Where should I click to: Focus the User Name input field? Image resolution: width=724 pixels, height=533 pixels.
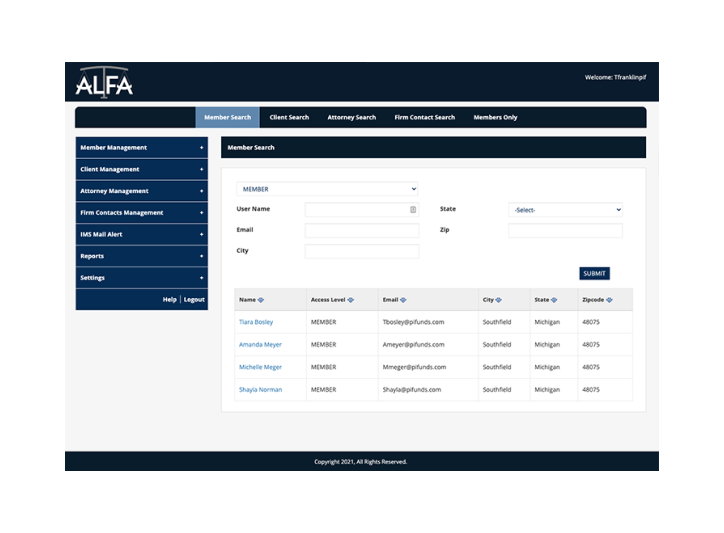click(362, 210)
